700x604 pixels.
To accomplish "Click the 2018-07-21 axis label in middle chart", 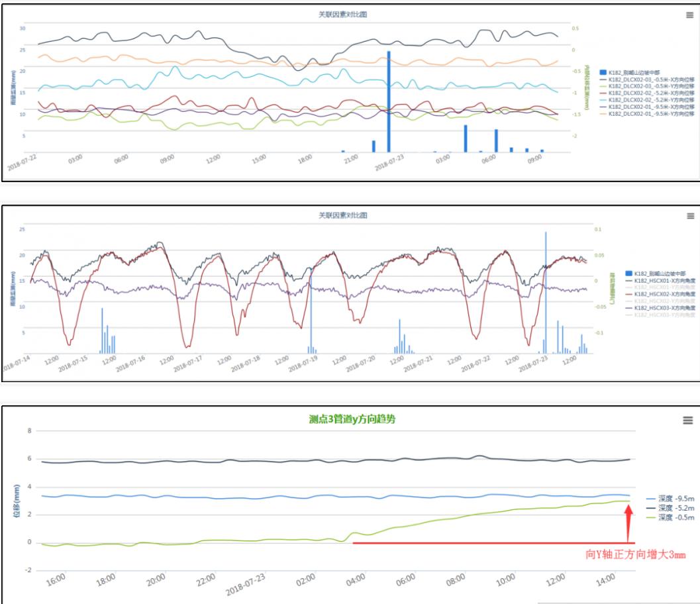I will coord(418,364).
